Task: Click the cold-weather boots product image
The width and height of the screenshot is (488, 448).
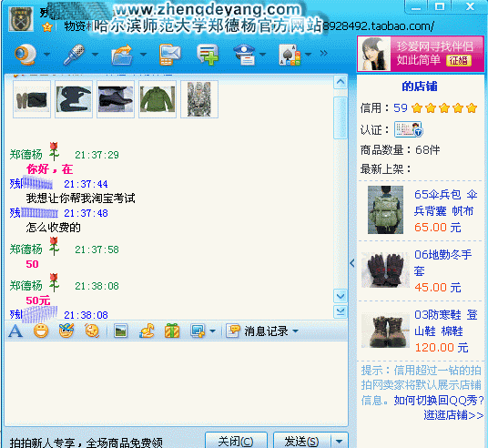Action: 385,330
